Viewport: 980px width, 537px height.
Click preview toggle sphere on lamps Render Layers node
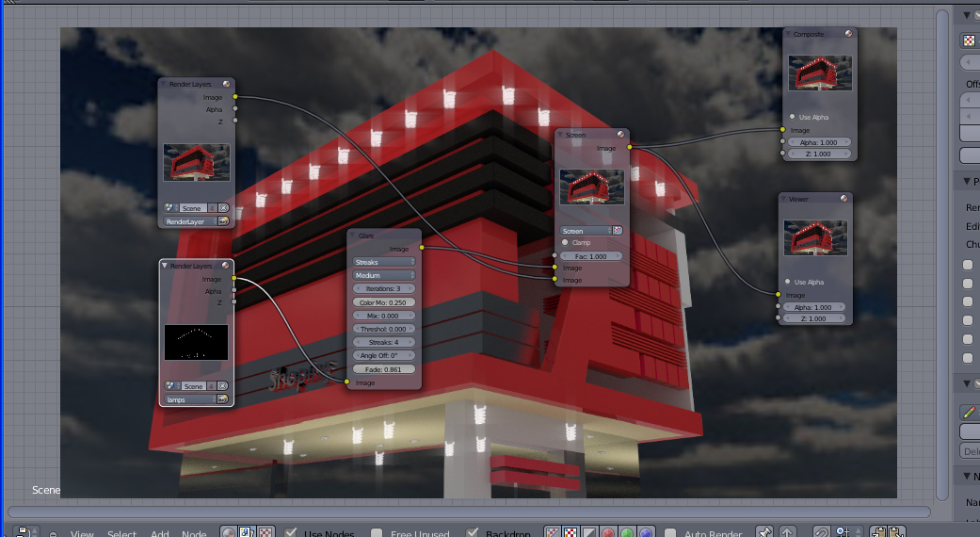coord(226,265)
